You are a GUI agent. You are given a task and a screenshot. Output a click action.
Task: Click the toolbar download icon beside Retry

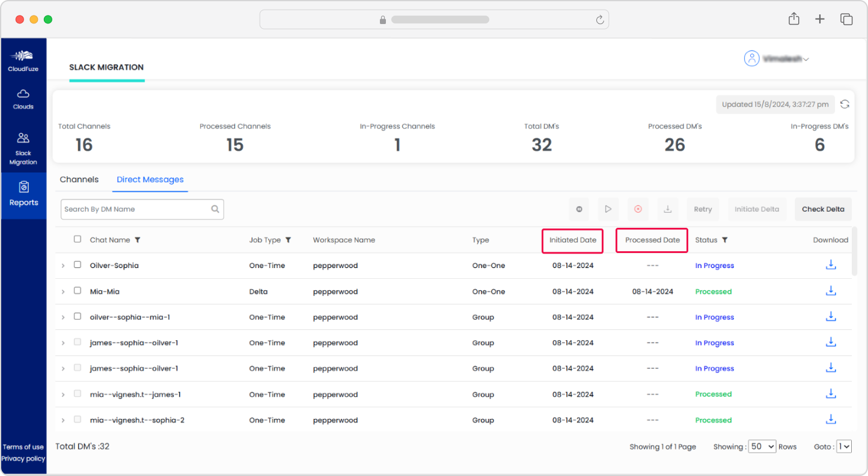pyautogui.click(x=667, y=209)
